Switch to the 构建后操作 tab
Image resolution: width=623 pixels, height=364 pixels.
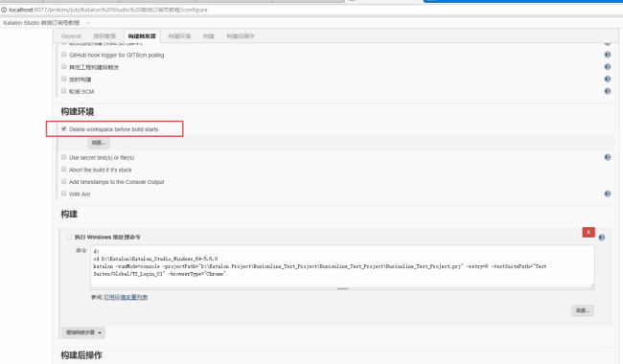(241, 36)
